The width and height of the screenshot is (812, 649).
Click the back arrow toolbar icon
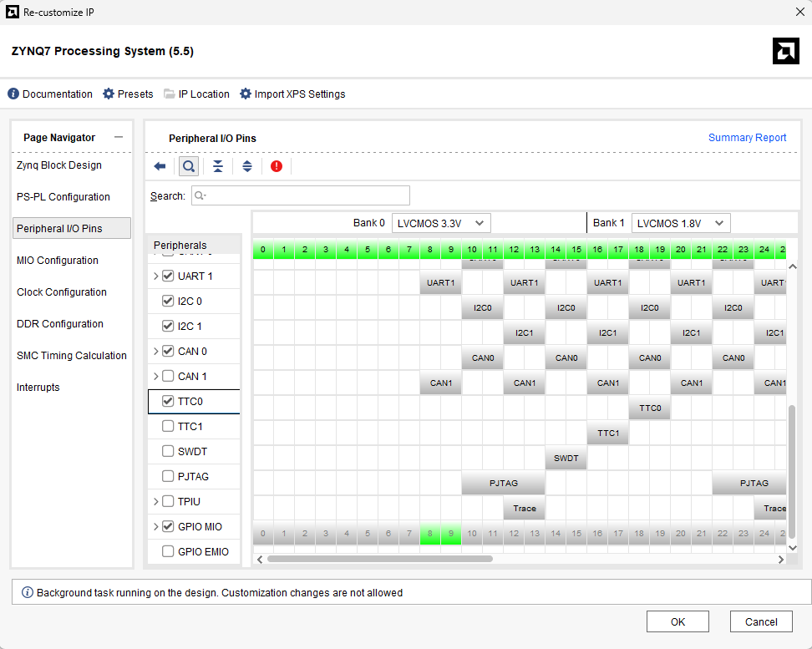[x=160, y=166]
